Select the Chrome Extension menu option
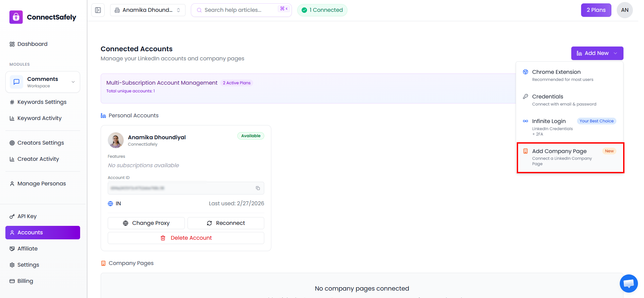This screenshot has width=644, height=298. [570, 75]
